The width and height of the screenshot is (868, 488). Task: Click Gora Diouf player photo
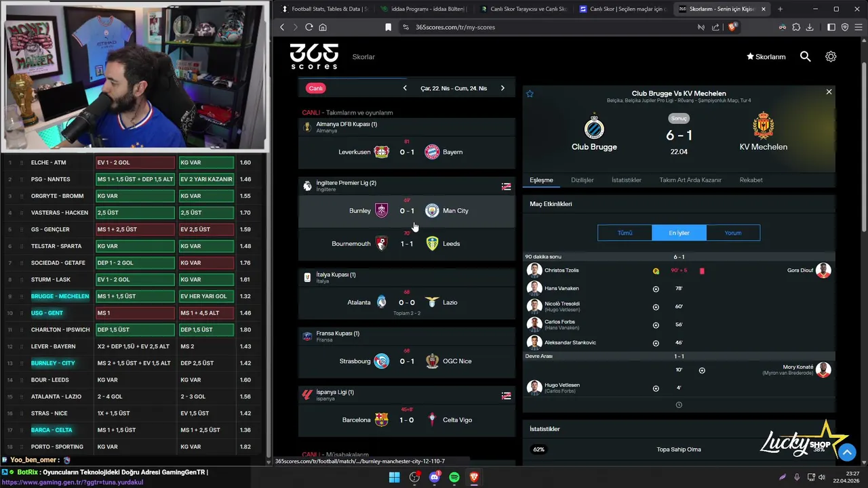click(x=823, y=270)
